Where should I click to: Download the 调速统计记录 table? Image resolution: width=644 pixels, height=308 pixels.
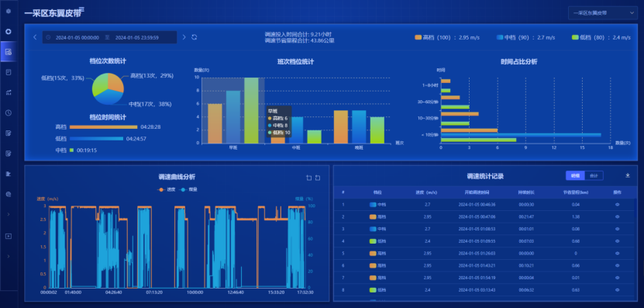pyautogui.click(x=628, y=175)
